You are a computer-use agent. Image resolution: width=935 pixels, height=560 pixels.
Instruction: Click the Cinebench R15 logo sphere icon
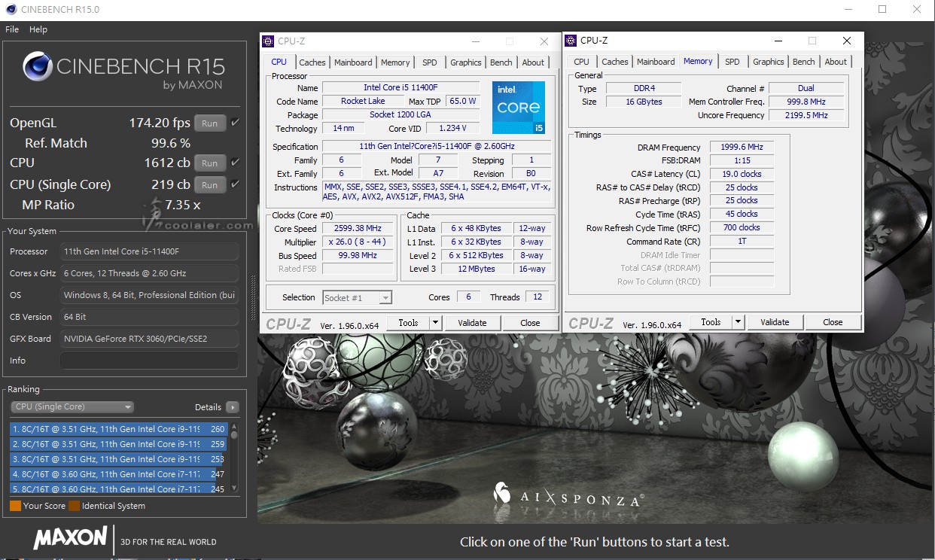click(37, 66)
